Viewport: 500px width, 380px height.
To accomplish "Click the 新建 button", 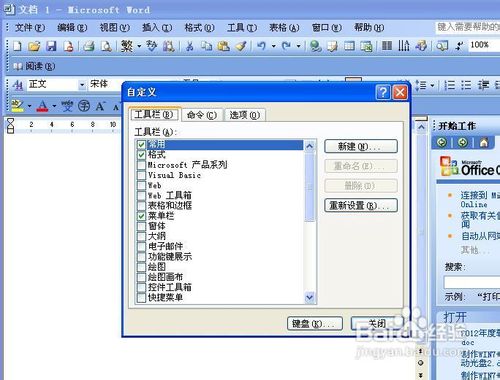I will pos(361,146).
